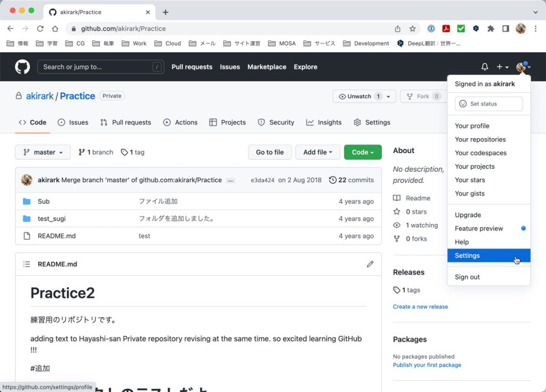Expand the tab search chevron
546x392 pixels.
click(535, 12)
